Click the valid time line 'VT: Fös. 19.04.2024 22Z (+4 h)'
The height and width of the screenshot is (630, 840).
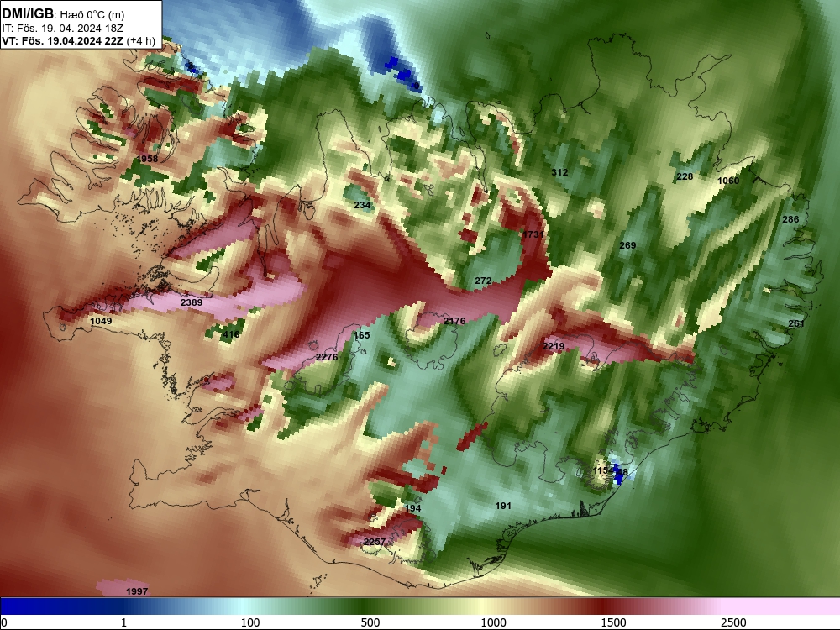click(79, 40)
